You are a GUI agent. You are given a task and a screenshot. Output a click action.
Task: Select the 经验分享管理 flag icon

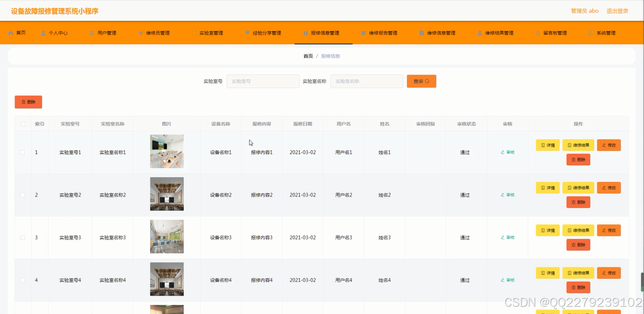[x=246, y=32]
